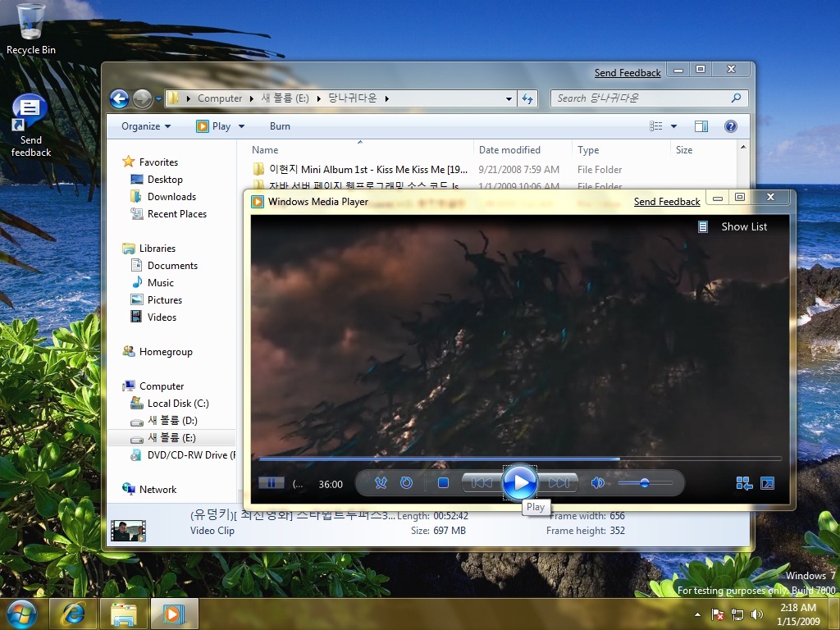
Task: Change view with the view icon button
Action: [x=655, y=126]
